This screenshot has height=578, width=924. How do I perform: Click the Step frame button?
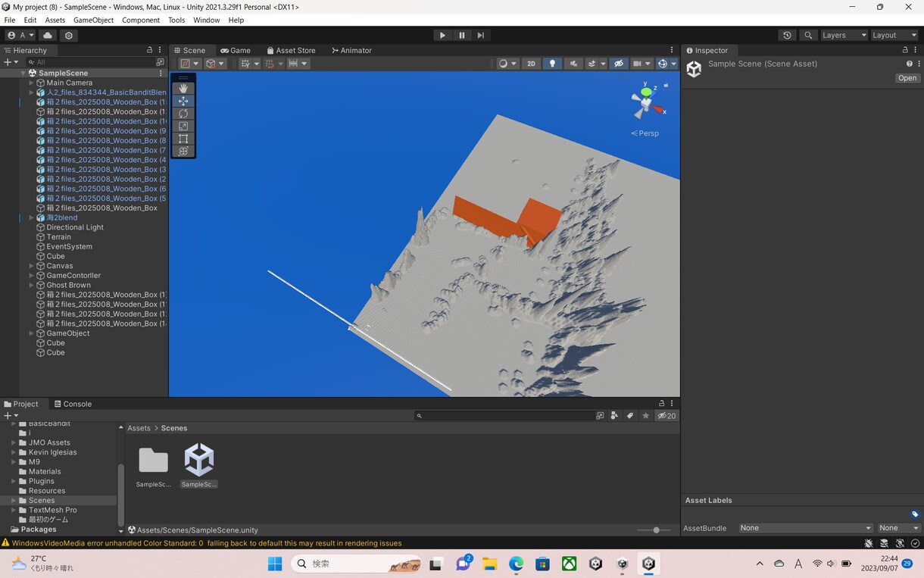tap(481, 35)
